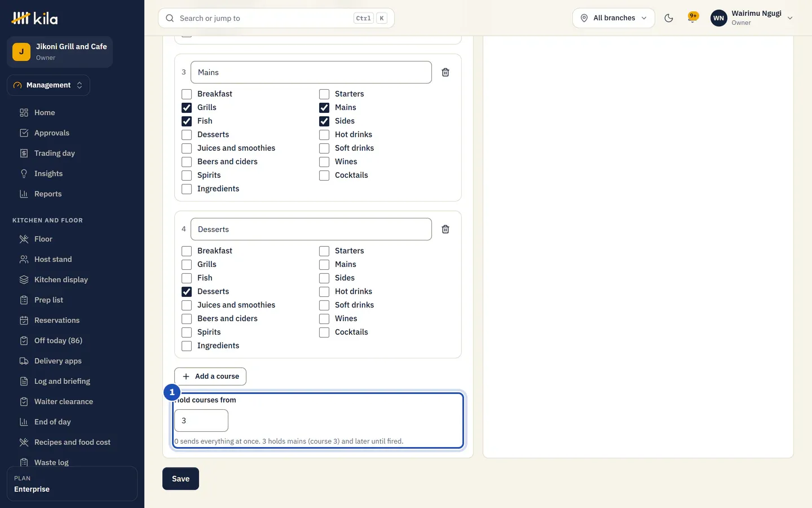Uncheck Sides in the Mains course
This screenshot has height=508, width=812.
click(324, 121)
